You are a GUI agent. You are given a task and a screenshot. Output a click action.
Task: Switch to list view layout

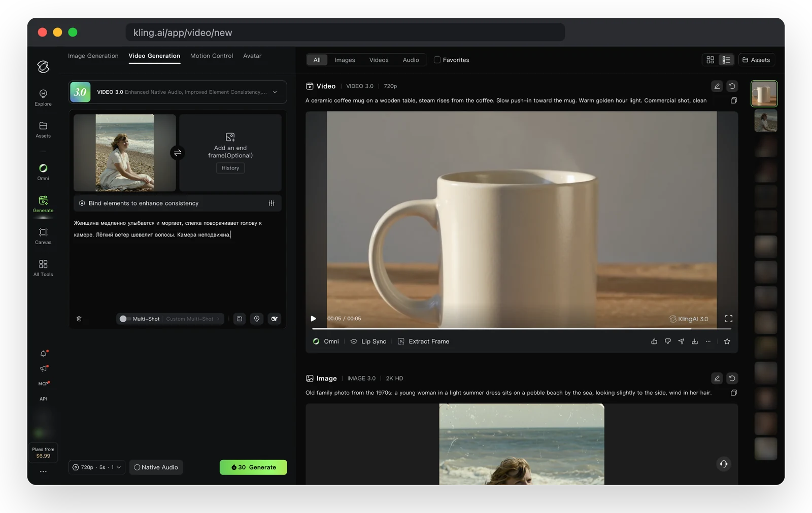(x=726, y=60)
